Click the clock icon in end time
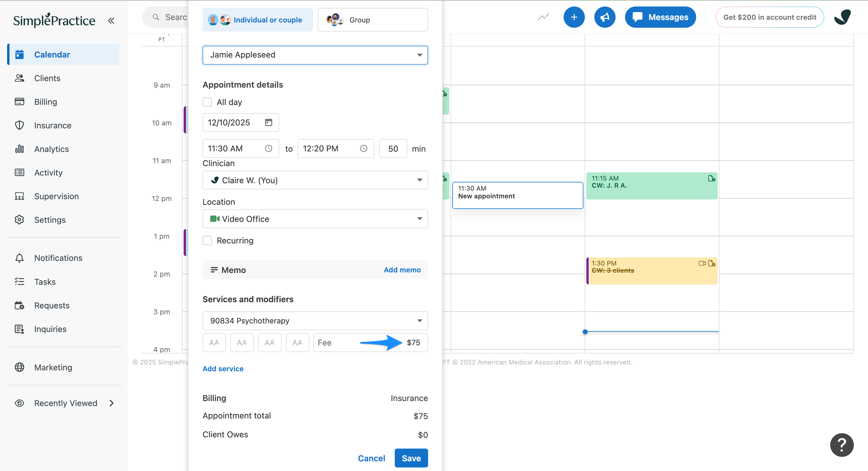Viewport: 868px width, 471px height. click(363, 148)
